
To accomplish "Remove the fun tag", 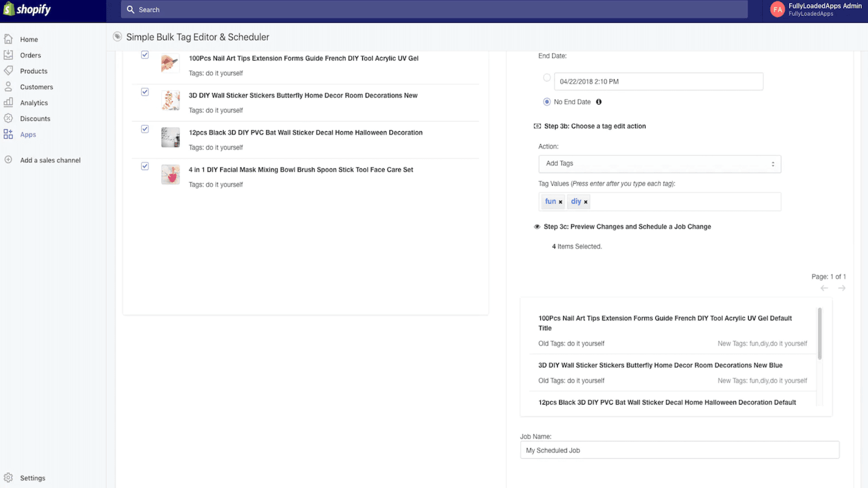I will click(560, 202).
